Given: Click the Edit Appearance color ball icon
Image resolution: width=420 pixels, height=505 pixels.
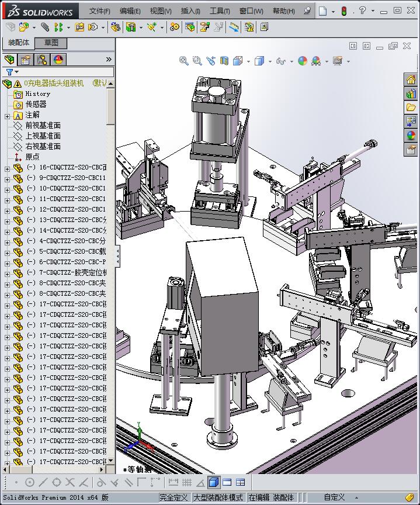Looking at the screenshot, I should [x=303, y=61].
